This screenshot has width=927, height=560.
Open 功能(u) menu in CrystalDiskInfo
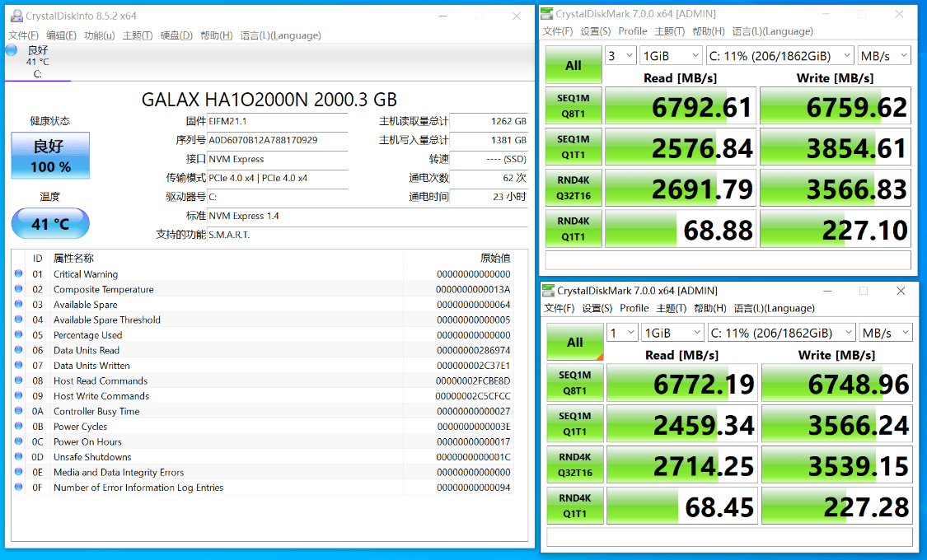pos(100,35)
